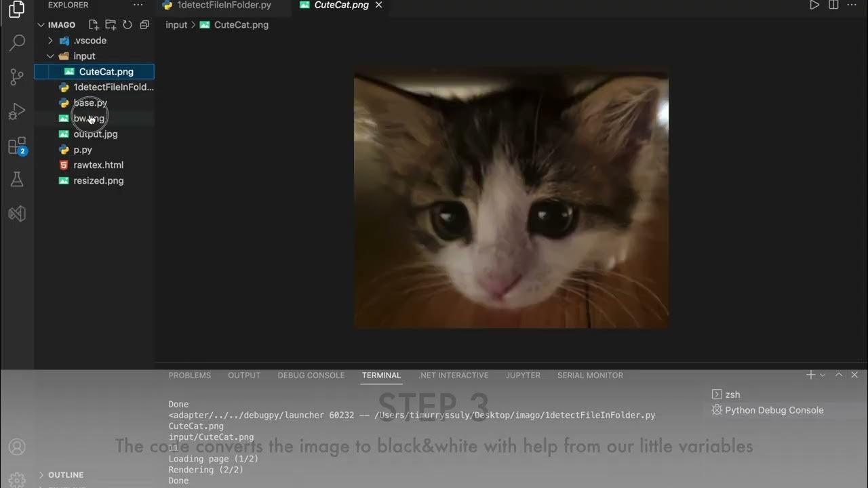The width and height of the screenshot is (868, 488).
Task: Select the CuteCat.png editor tab
Action: click(x=341, y=5)
